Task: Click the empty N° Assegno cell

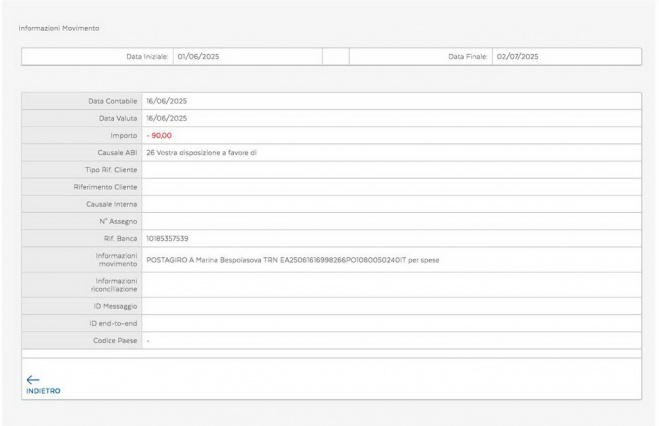Action: (x=390, y=221)
